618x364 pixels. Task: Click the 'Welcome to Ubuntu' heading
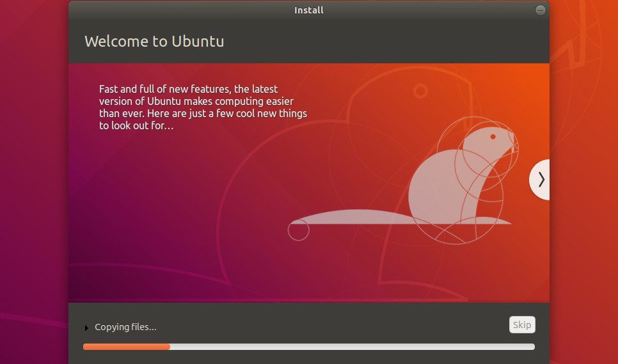tap(154, 42)
